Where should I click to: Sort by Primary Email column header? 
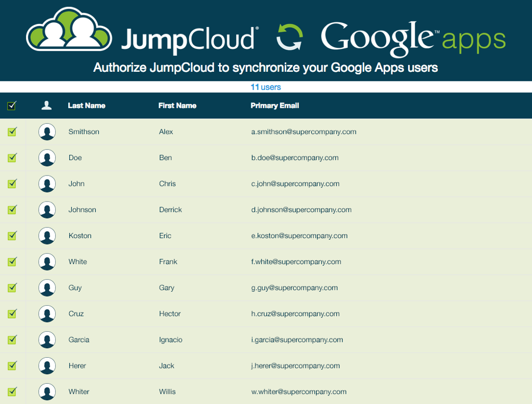coord(275,106)
